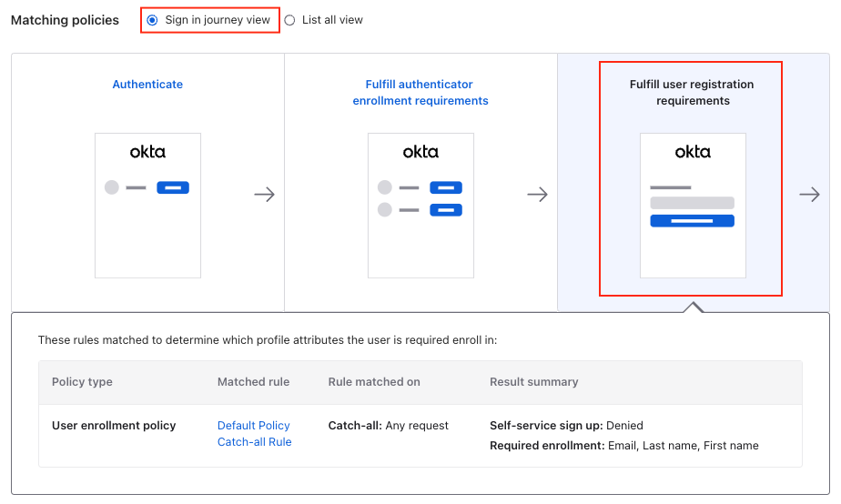Click the Matched rule column header
The height and width of the screenshot is (504, 841).
[253, 382]
